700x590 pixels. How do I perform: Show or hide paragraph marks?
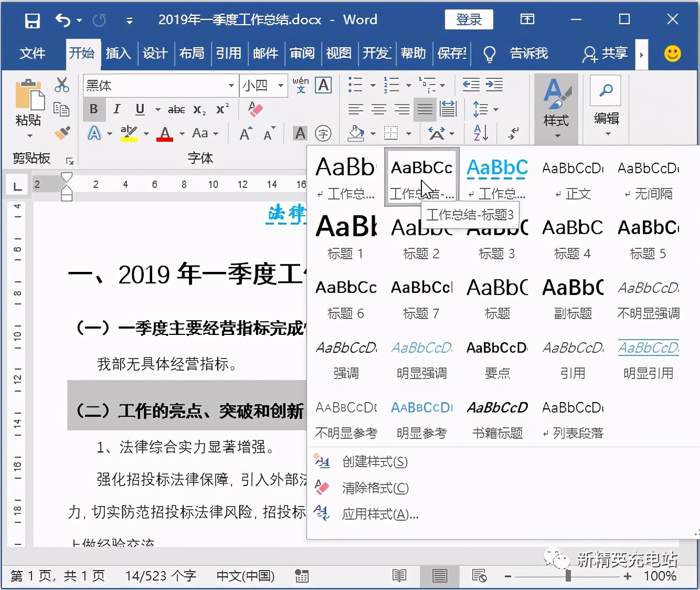coord(513,133)
